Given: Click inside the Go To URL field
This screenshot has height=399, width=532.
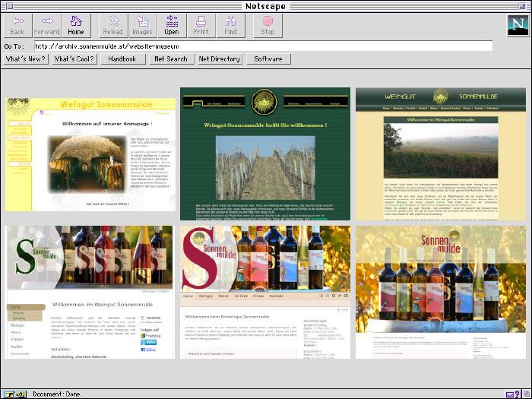Looking at the screenshot, I should [263, 46].
